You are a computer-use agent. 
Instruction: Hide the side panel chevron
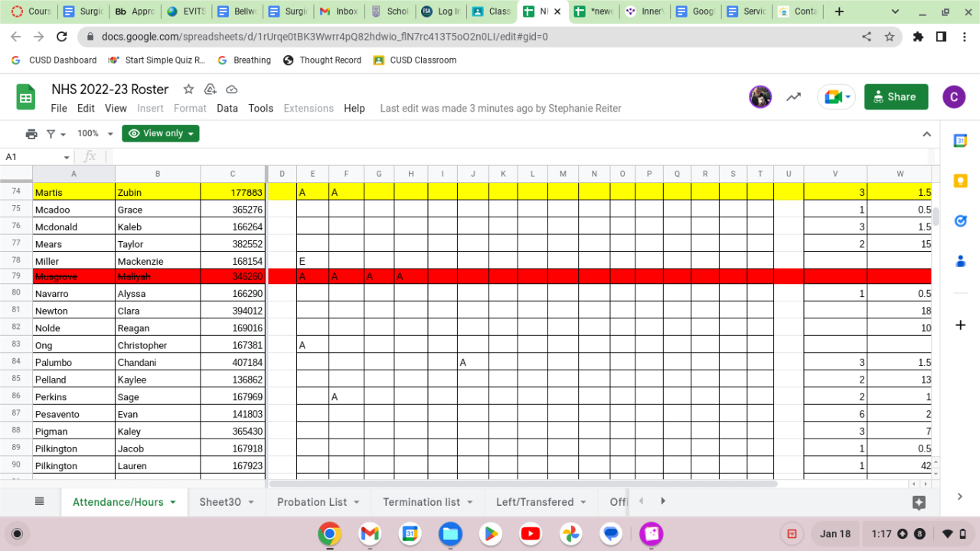coord(960,497)
